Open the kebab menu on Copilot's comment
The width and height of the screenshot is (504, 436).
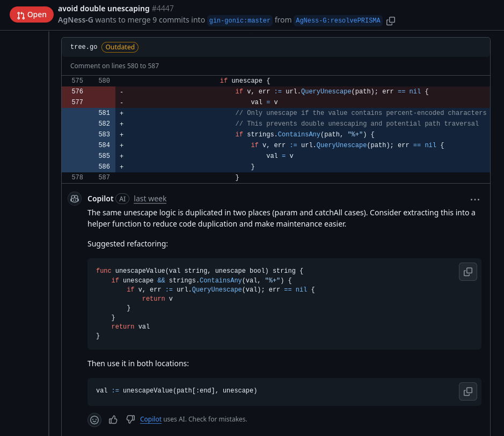475,199
